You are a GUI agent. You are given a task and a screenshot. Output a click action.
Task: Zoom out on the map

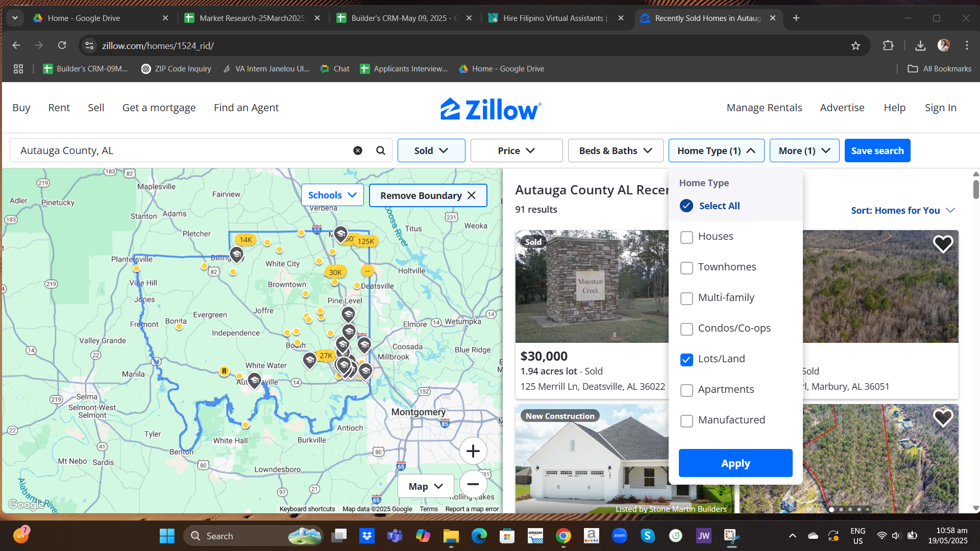[x=473, y=484]
